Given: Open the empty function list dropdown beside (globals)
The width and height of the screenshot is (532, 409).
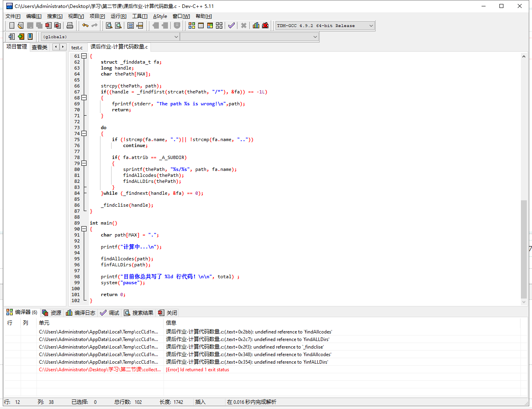Looking at the screenshot, I should [x=315, y=37].
